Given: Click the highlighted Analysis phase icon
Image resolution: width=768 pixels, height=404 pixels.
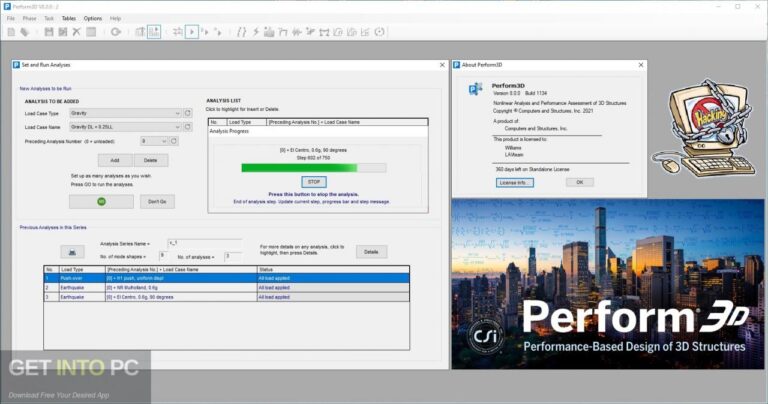Looking at the screenshot, I should click(x=154, y=32).
